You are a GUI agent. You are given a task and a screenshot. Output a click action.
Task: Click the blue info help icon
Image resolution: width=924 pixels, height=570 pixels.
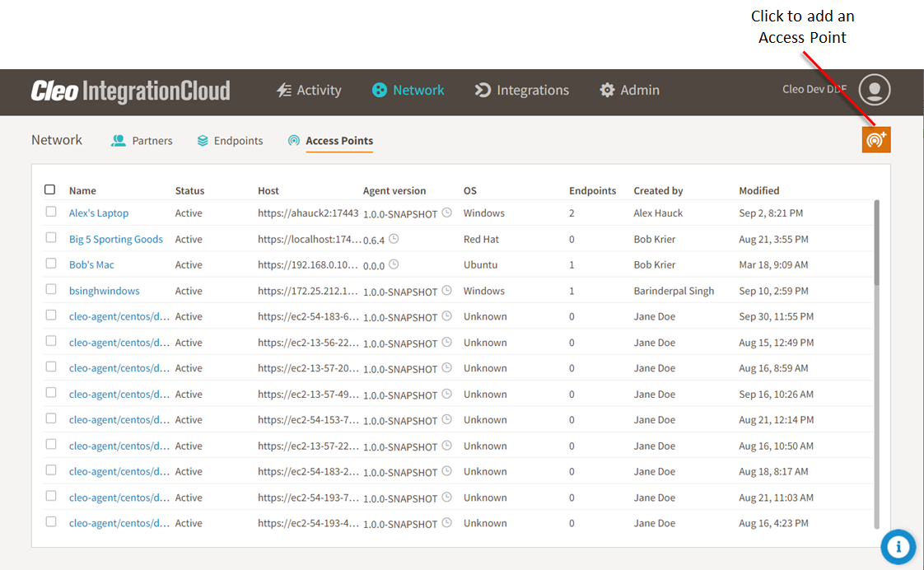tap(898, 546)
